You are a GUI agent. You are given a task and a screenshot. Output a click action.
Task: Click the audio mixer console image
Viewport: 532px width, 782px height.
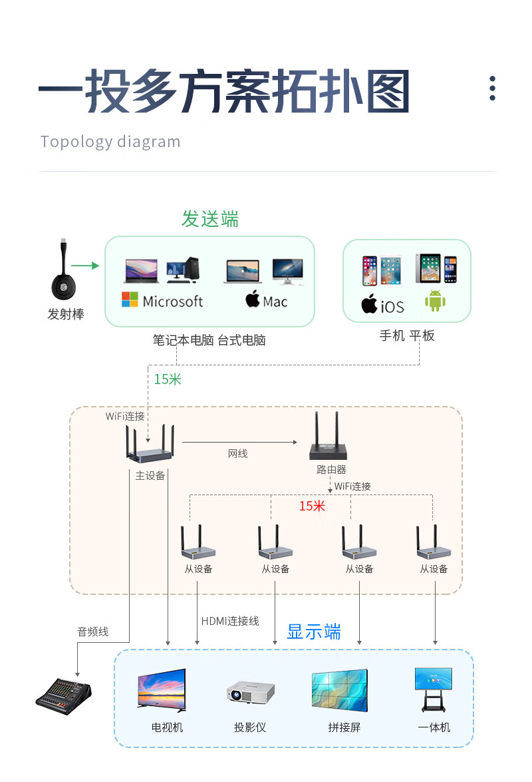click(x=64, y=696)
